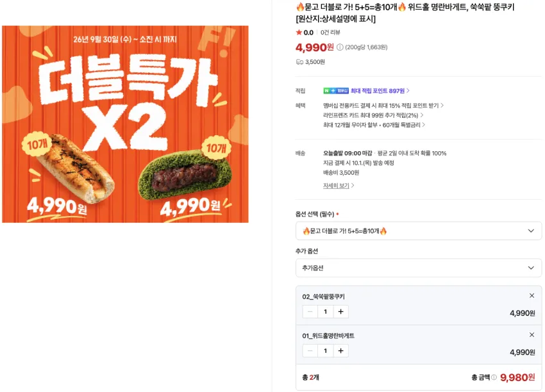Increase 02_쑥쑥팥뚱쿠키 quantity with plus
This screenshot has width=545, height=392.
click(341, 311)
